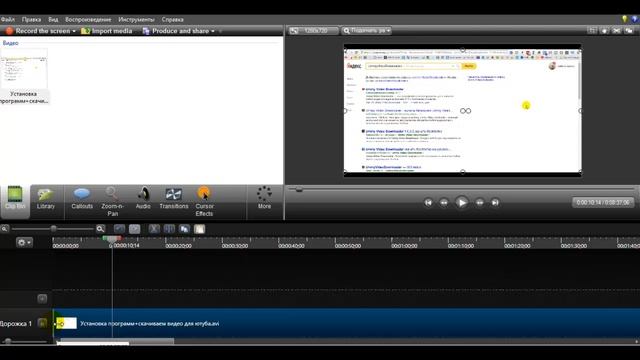Open the Zoom-n-Pan tool
Image resolution: width=640 pixels, height=360 pixels.
click(x=112, y=201)
